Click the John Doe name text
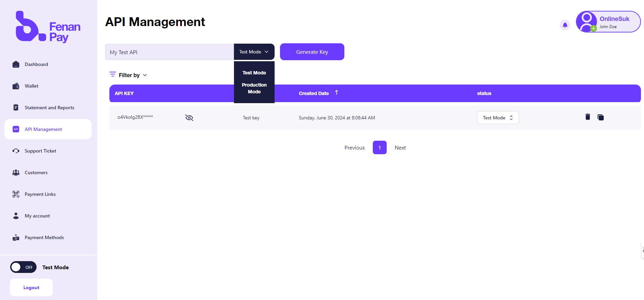This screenshot has width=644, height=300. 608,27
